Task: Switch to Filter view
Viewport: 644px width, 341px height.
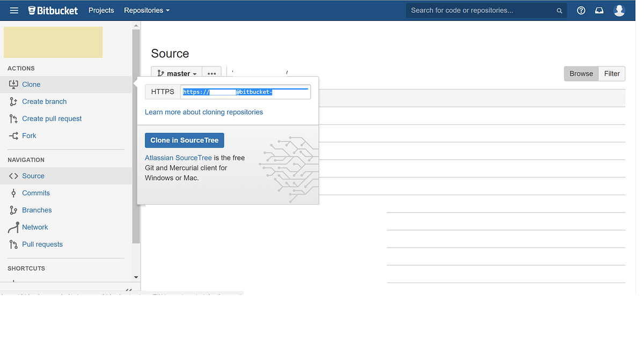Action: pyautogui.click(x=612, y=73)
